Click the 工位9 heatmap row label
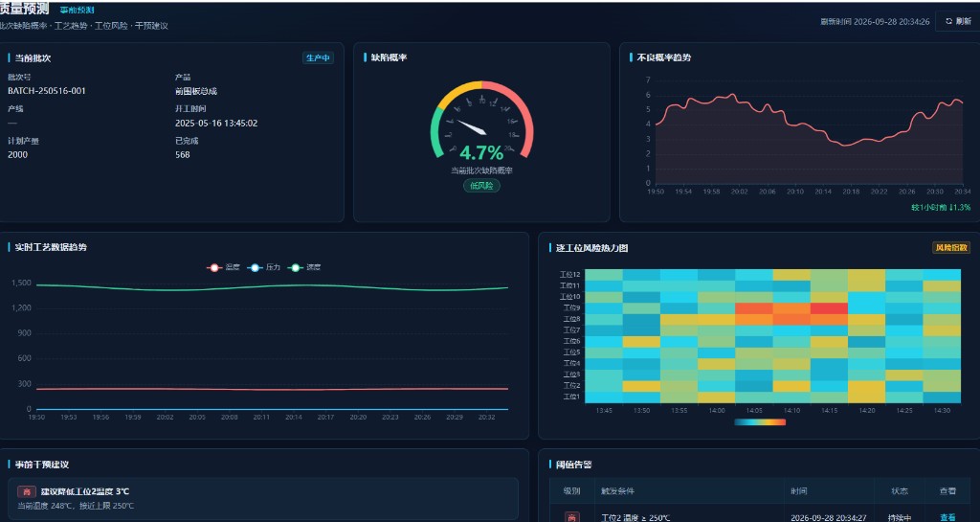Screen dimensions: 980x522 (x=572, y=308)
